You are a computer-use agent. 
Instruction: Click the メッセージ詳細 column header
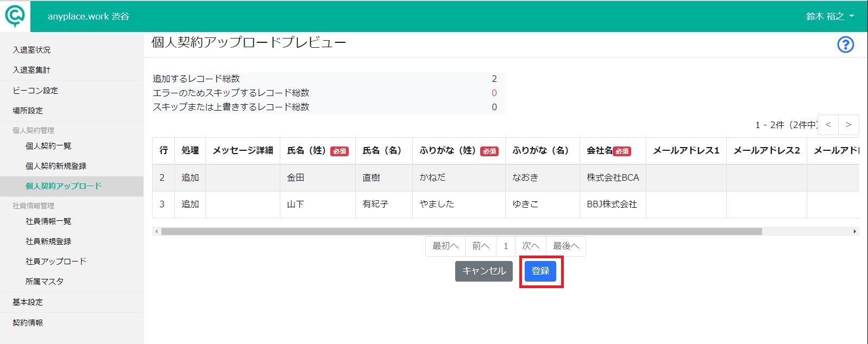243,151
